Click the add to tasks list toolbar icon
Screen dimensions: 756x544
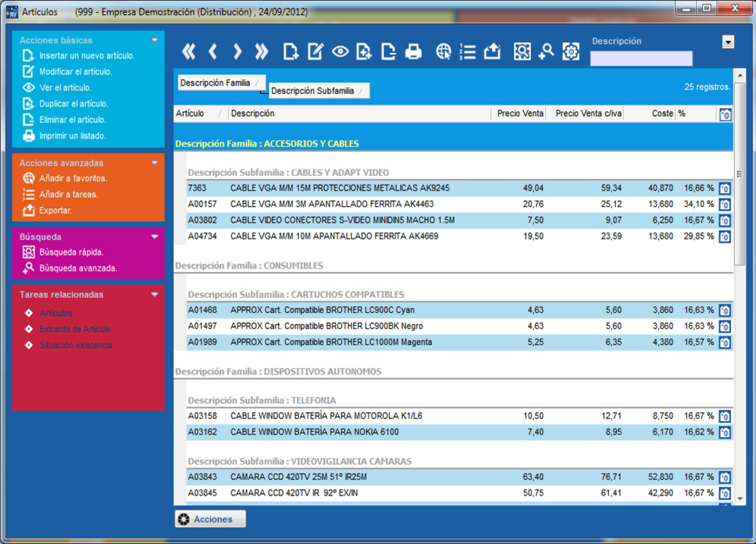[x=467, y=51]
